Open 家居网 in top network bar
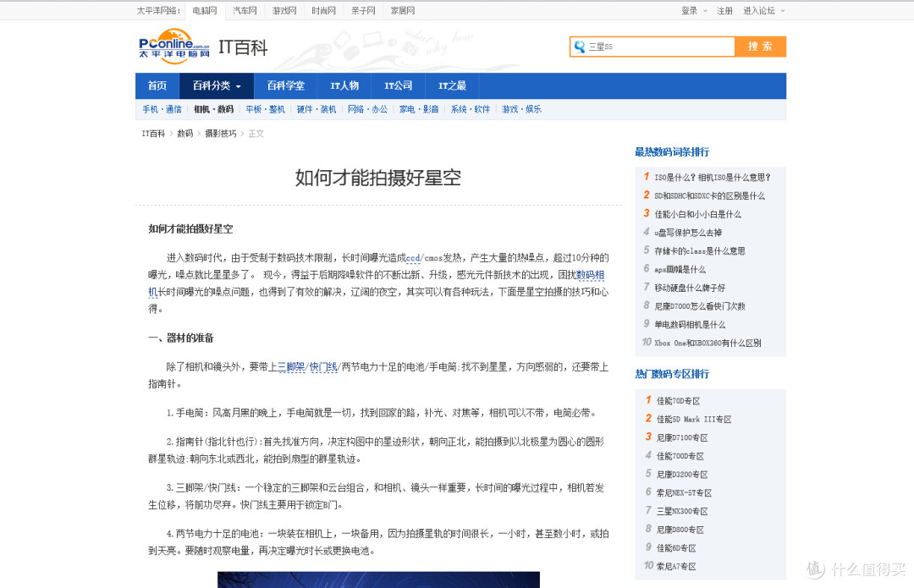 pyautogui.click(x=403, y=10)
